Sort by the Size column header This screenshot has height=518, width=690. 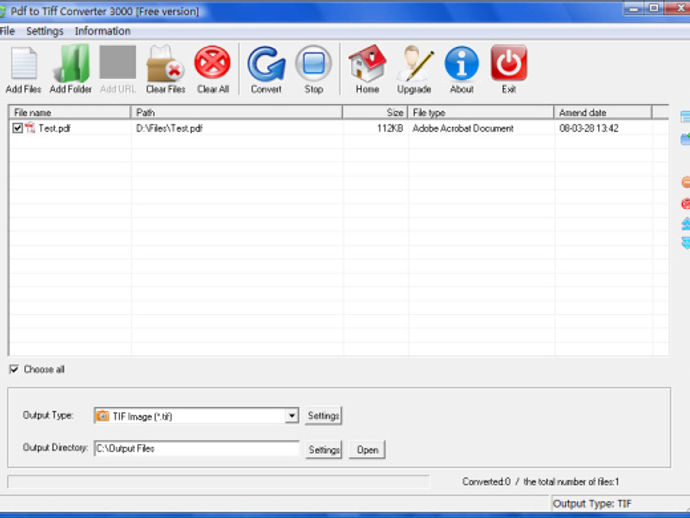[x=375, y=113]
